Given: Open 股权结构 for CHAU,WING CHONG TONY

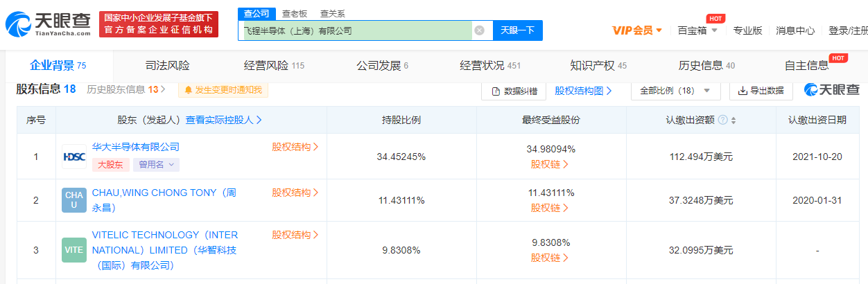Looking at the screenshot, I should tap(295, 193).
